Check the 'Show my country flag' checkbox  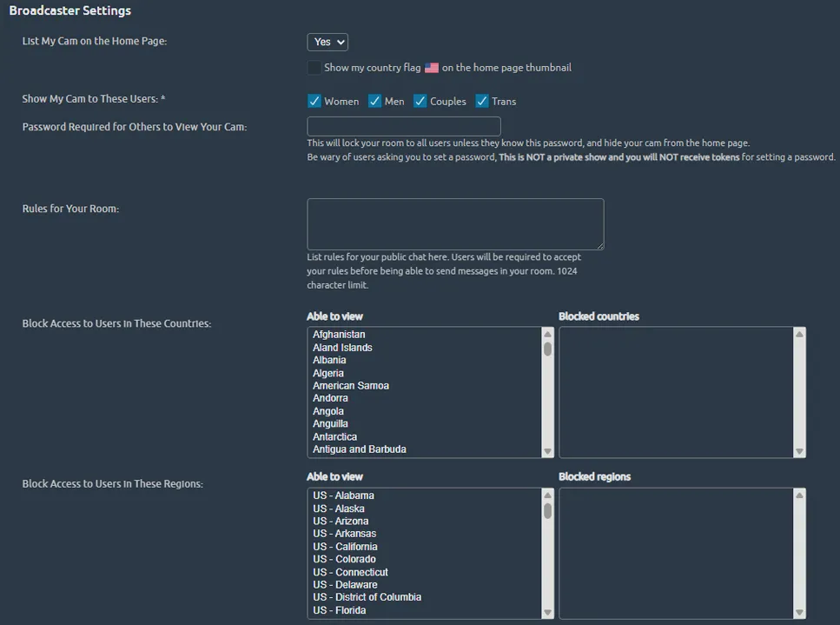[x=314, y=67]
